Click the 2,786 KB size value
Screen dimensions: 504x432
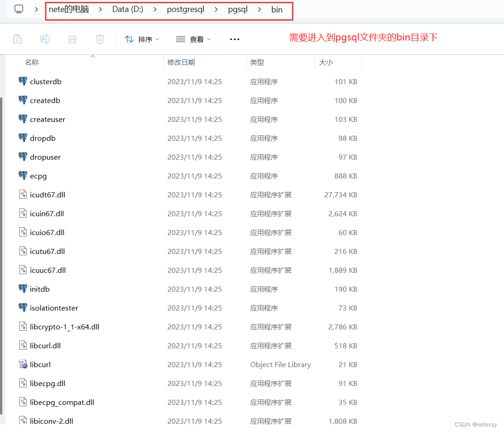click(343, 327)
